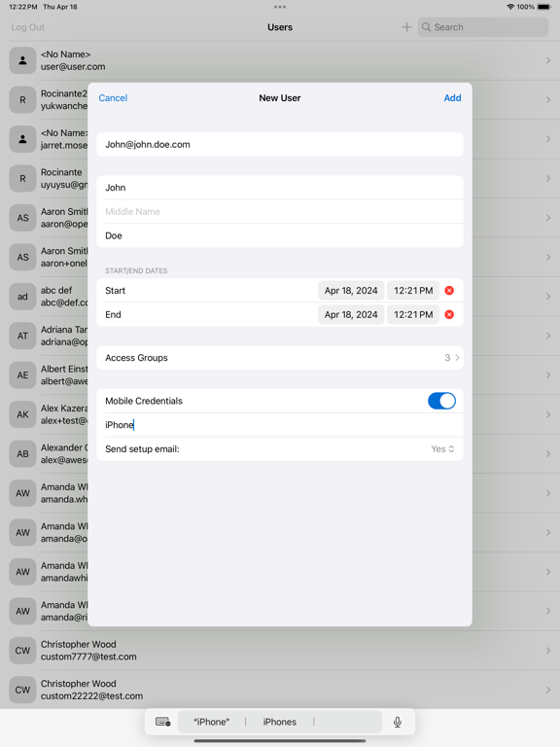
Task: Select the <No Name> user@user.com row
Action: click(280, 60)
